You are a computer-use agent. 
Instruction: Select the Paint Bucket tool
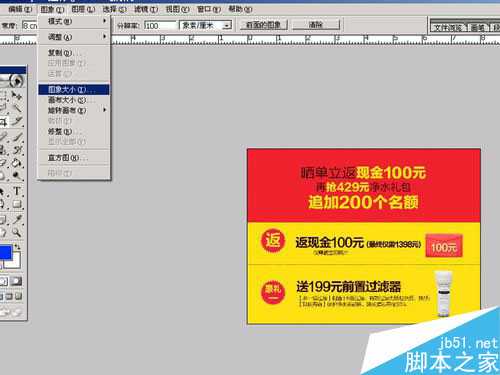coord(17,163)
